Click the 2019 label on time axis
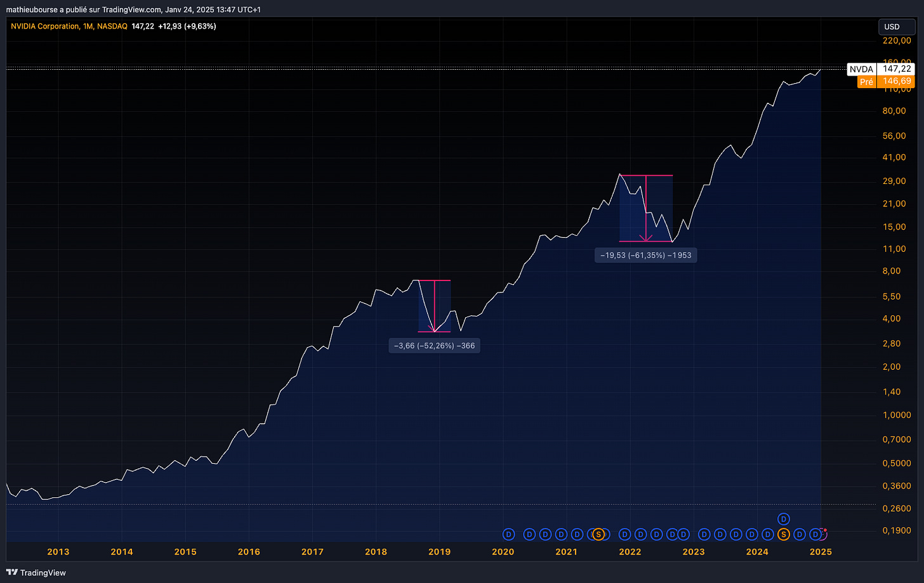Image resolution: width=924 pixels, height=583 pixels. pos(439,551)
